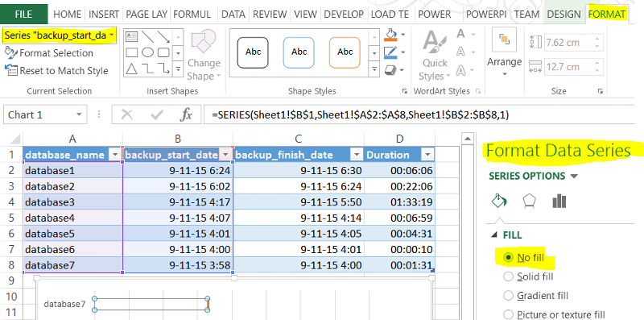This screenshot has height=320, width=644.
Task: Select the No fill radio option
Action: tap(509, 257)
